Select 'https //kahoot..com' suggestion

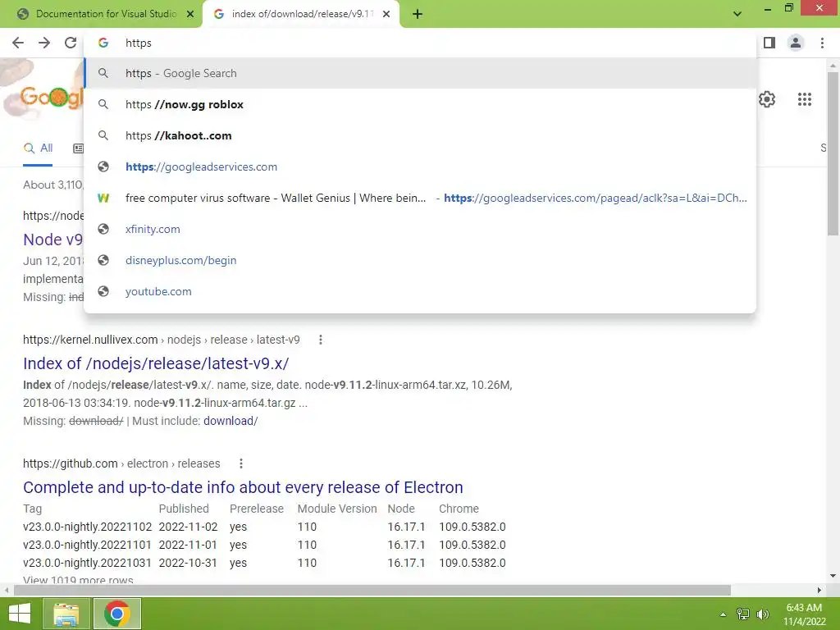420,135
